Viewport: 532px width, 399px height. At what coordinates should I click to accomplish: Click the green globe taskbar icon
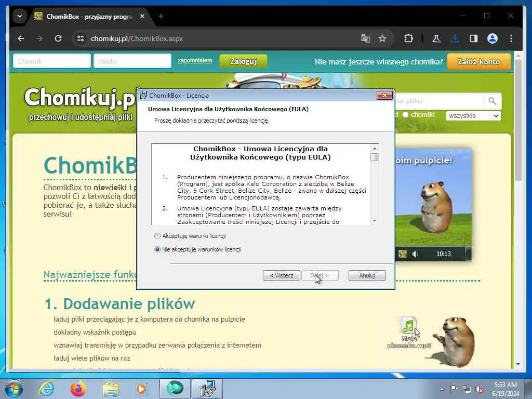(x=175, y=389)
